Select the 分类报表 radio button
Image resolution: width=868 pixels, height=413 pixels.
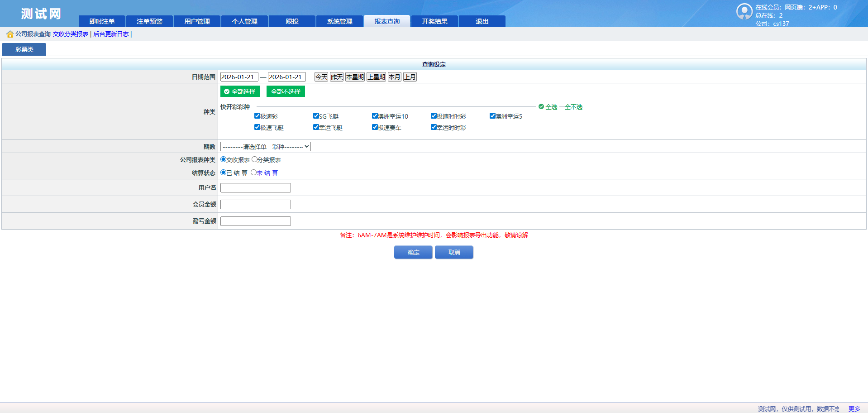tap(254, 159)
